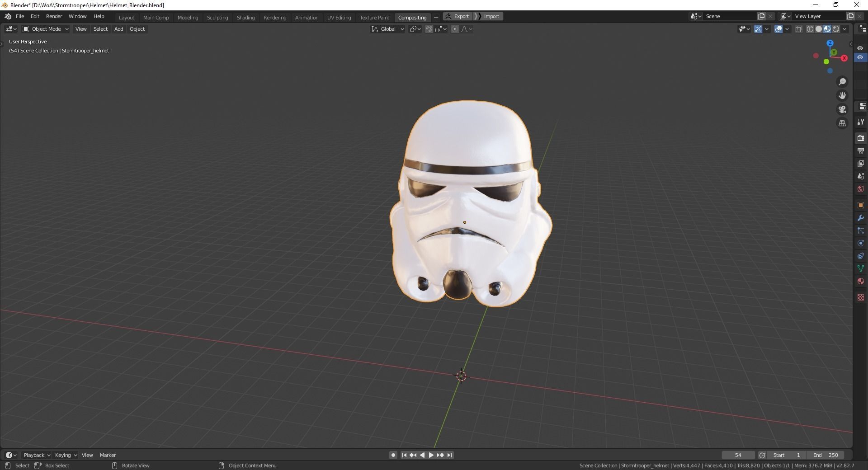Open overlays options dropdown arrow
This screenshot has height=470, width=868.
(787, 29)
